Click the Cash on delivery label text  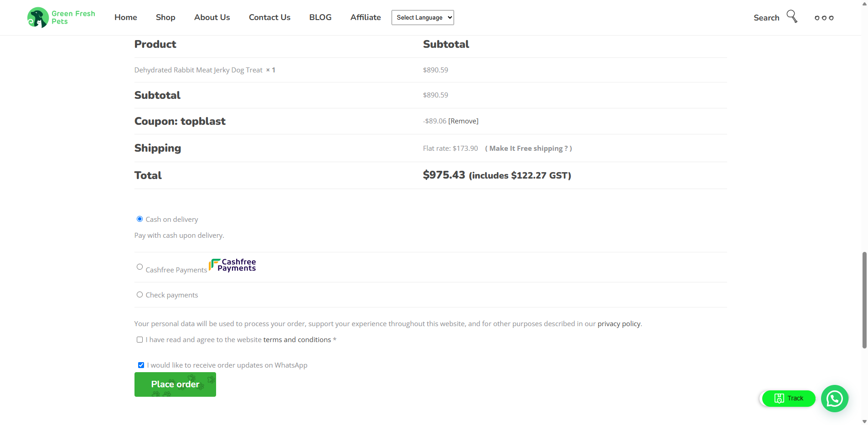(172, 220)
